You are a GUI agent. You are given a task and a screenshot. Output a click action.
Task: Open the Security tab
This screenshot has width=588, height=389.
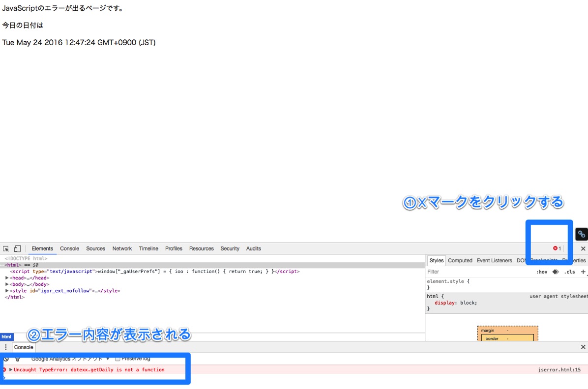click(x=230, y=249)
